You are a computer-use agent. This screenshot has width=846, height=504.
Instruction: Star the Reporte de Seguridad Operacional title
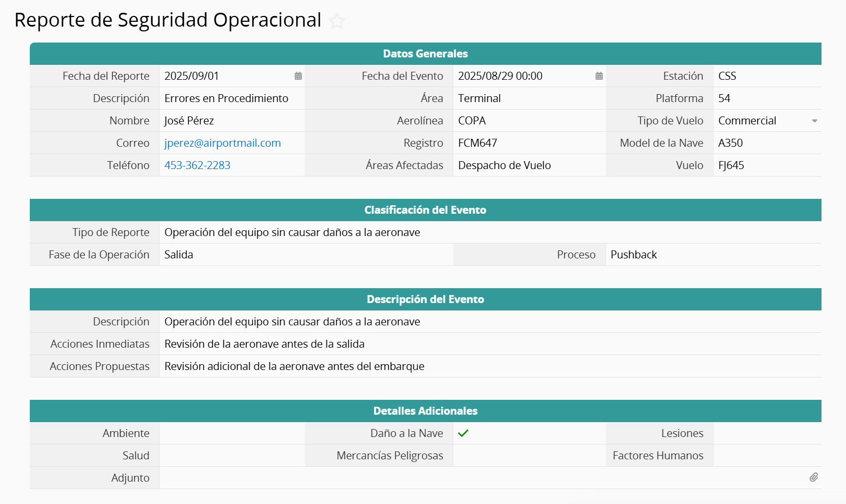pyautogui.click(x=337, y=21)
